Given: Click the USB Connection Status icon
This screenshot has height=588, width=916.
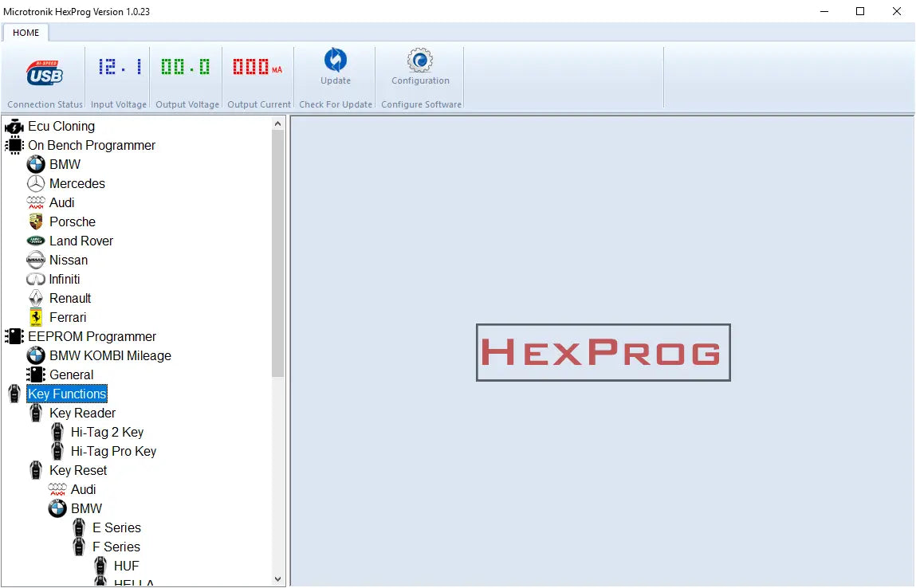Looking at the screenshot, I should point(44,72).
